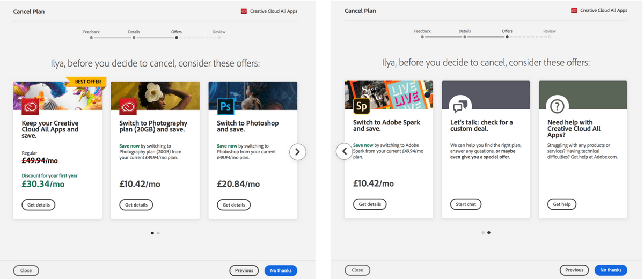The width and height of the screenshot is (644, 279).
Task: Go back to previous offers with left chevron
Action: [x=345, y=152]
